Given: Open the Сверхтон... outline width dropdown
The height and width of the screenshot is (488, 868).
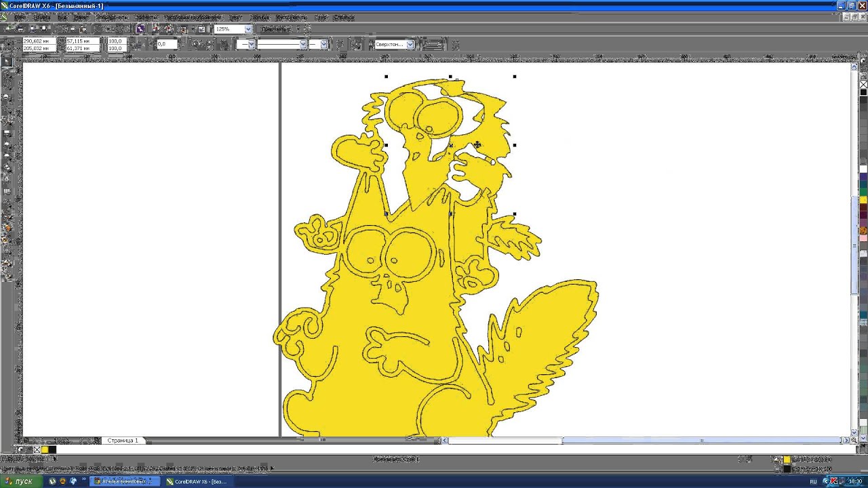Looking at the screenshot, I should click(410, 44).
